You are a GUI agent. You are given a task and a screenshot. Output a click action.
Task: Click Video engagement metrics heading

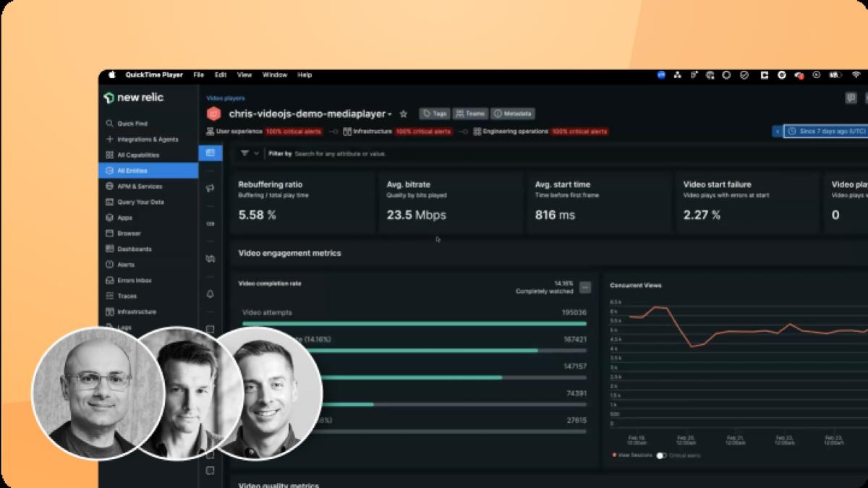click(x=289, y=253)
